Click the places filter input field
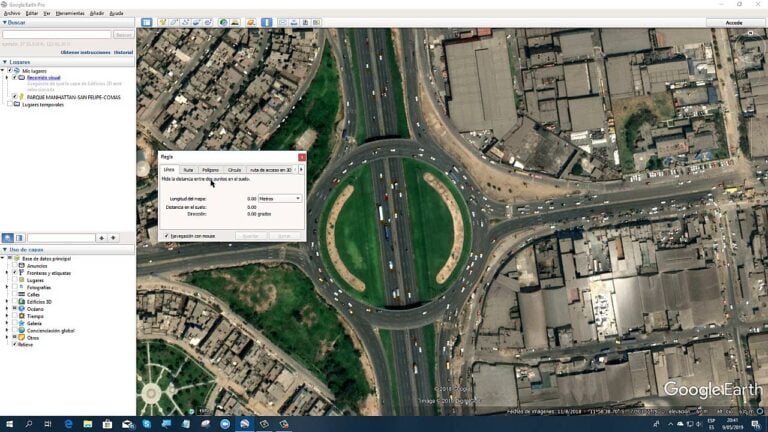Screen dimensions: 768x432 pos(61,238)
